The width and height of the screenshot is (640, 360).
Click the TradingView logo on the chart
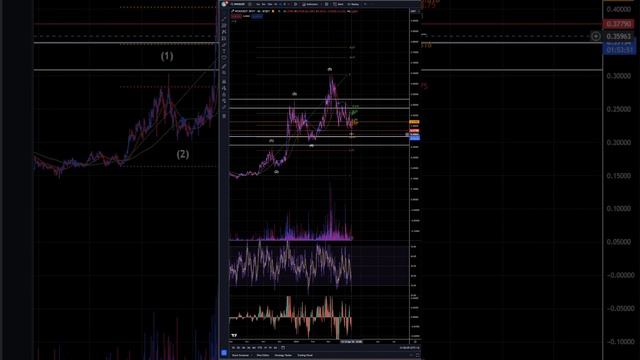234,336
